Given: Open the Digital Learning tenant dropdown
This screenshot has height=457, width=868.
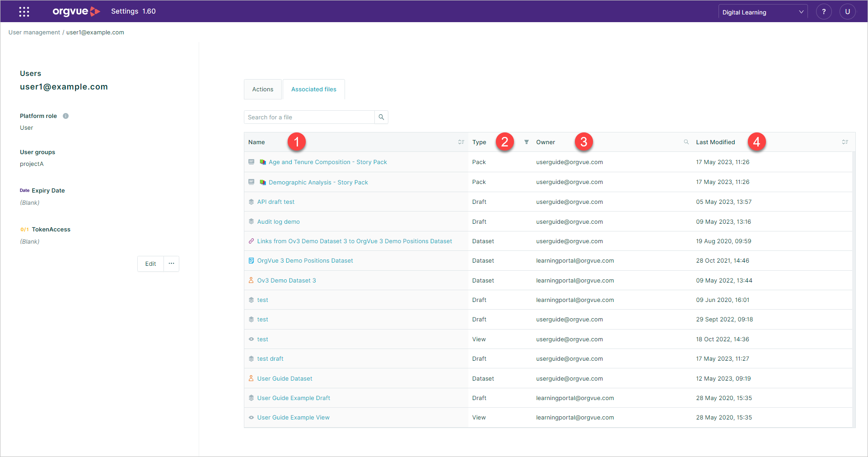Looking at the screenshot, I should pos(763,12).
